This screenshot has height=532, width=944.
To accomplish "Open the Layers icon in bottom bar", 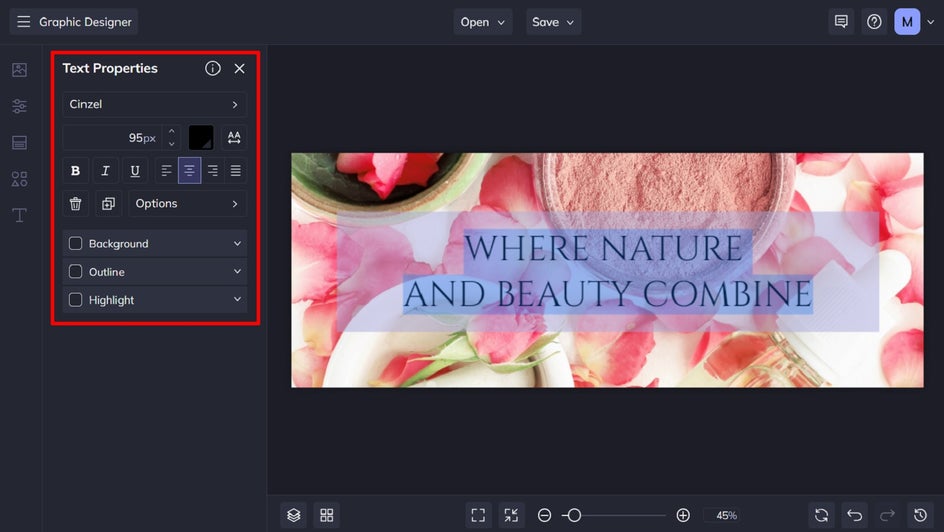I will pyautogui.click(x=293, y=515).
